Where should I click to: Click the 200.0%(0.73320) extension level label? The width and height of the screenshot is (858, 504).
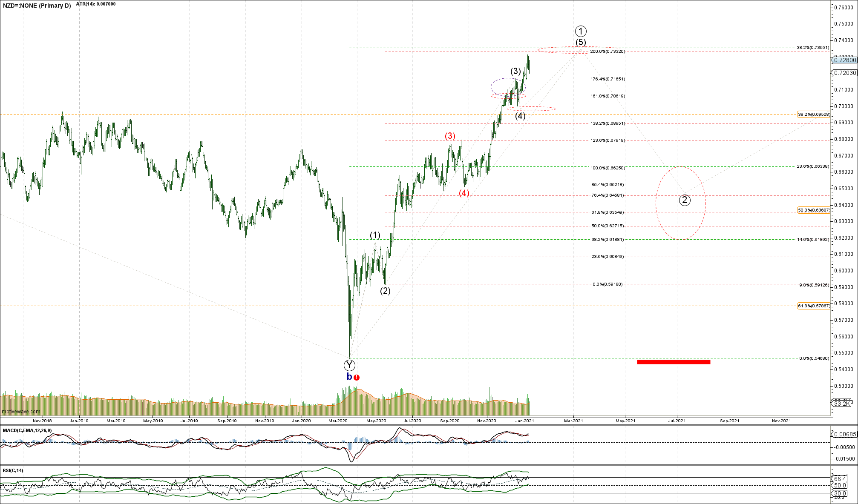point(608,52)
